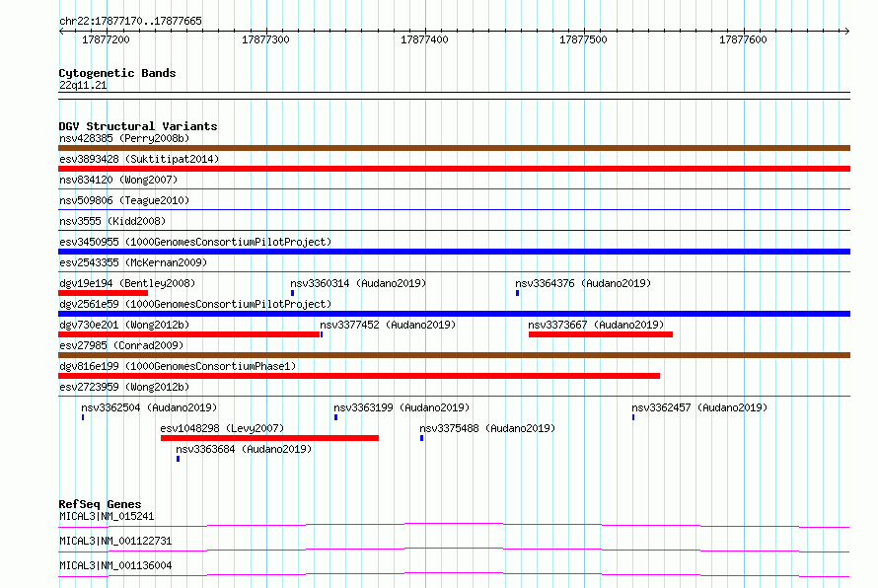Click the 17877500 ruler position label
Viewport: 878px width, 588px height.
(583, 39)
